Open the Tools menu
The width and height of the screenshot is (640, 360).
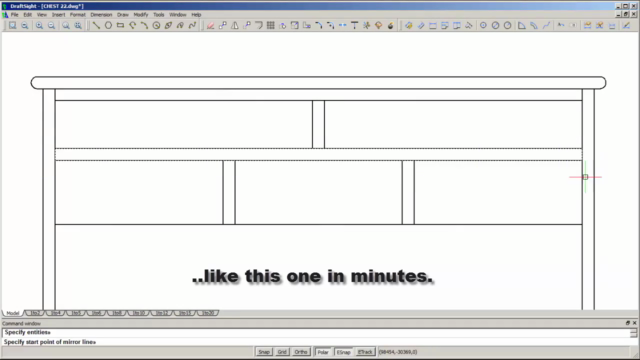pyautogui.click(x=159, y=15)
